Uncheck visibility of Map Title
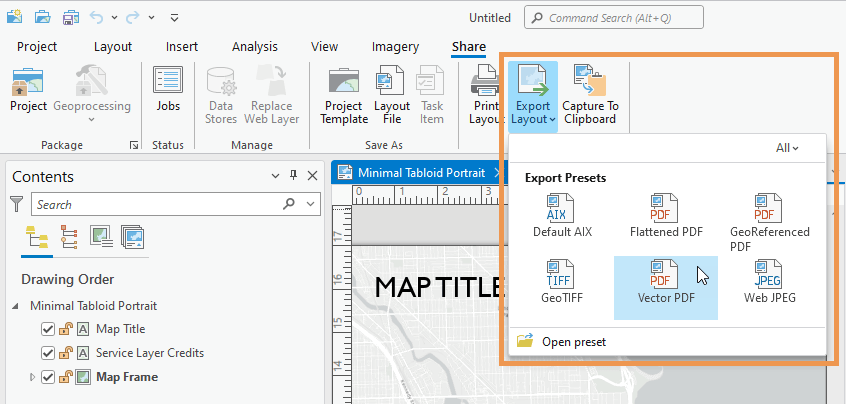 point(48,328)
